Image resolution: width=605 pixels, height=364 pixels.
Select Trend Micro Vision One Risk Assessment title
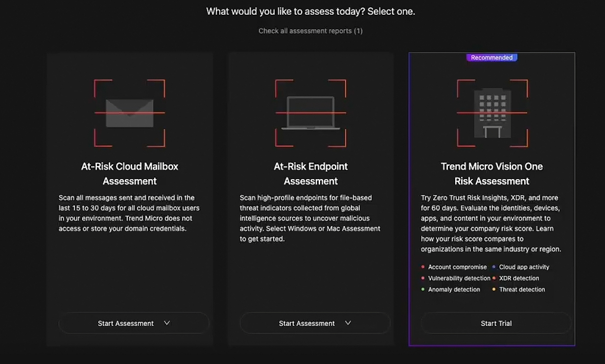point(492,174)
